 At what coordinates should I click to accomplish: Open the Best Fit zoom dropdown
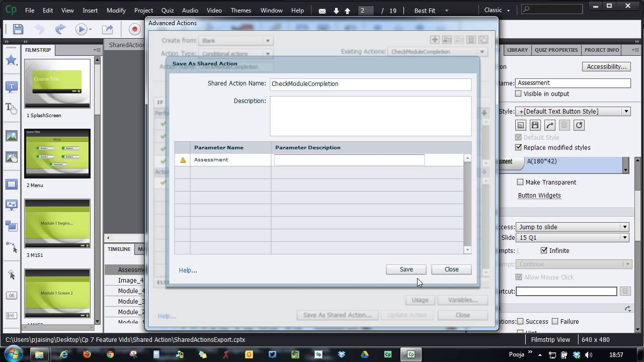[430, 11]
